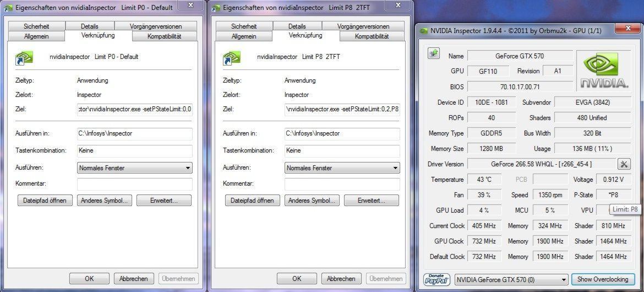Select Allgemein tab in P8 2TFT window
644x292 pixels.
244,36
